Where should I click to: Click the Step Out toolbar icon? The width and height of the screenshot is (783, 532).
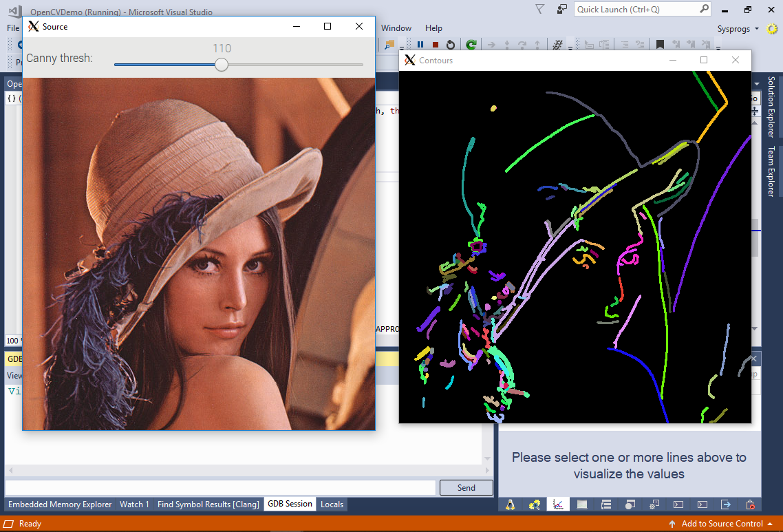[x=537, y=45]
